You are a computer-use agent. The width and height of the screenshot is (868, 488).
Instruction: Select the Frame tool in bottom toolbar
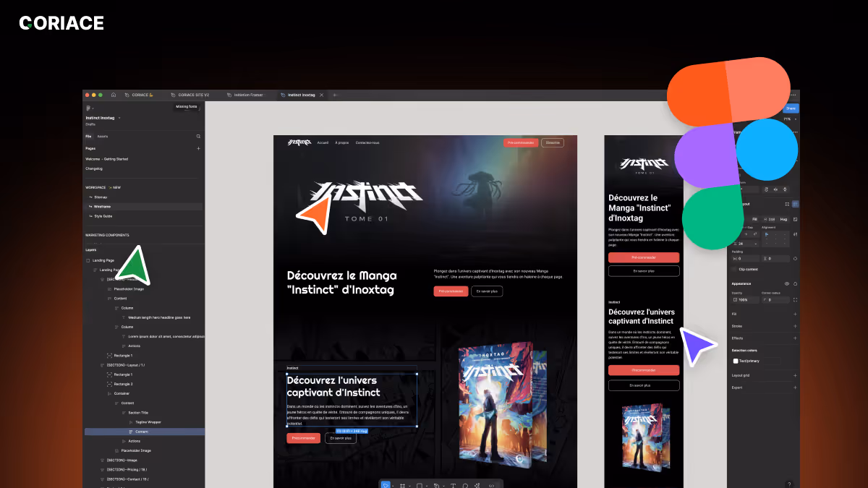tap(402, 485)
